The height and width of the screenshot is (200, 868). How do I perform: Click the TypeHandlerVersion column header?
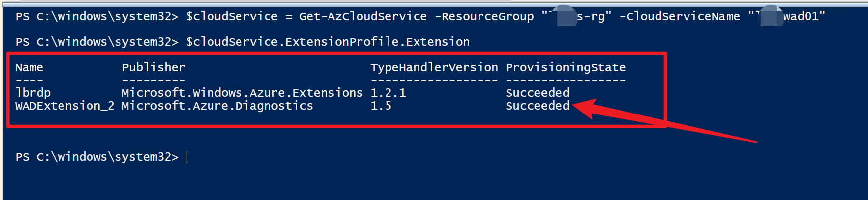434,67
